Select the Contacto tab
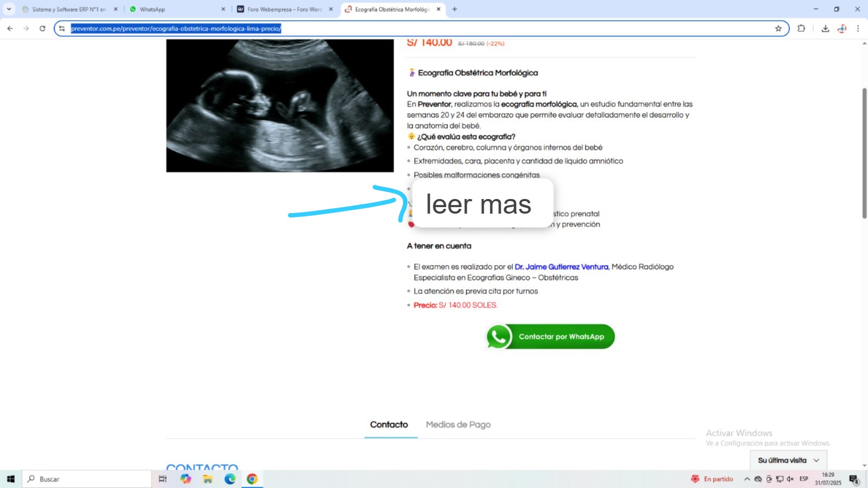The width and height of the screenshot is (868, 488). coord(389,425)
